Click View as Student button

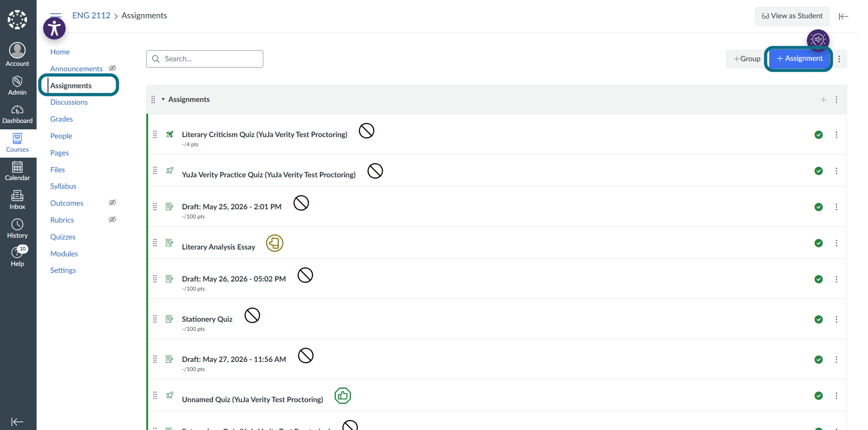coord(792,16)
